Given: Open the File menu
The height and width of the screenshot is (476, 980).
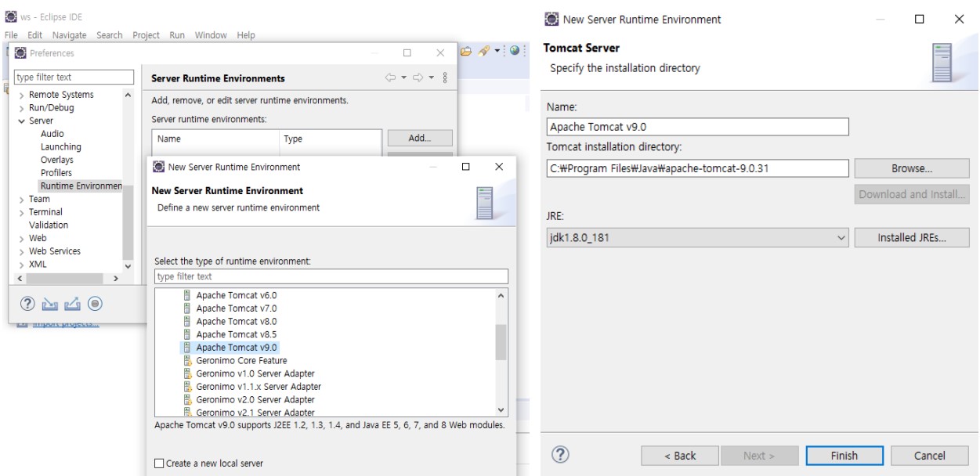Looking at the screenshot, I should (12, 35).
